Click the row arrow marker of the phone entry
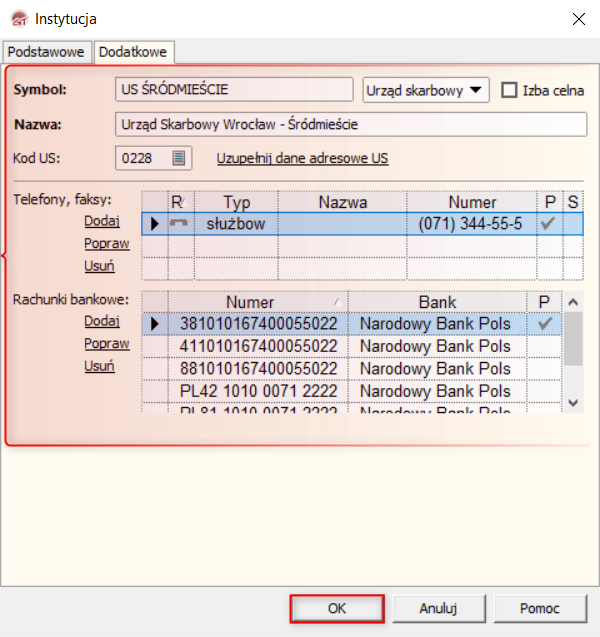600x637 pixels. pos(154,223)
